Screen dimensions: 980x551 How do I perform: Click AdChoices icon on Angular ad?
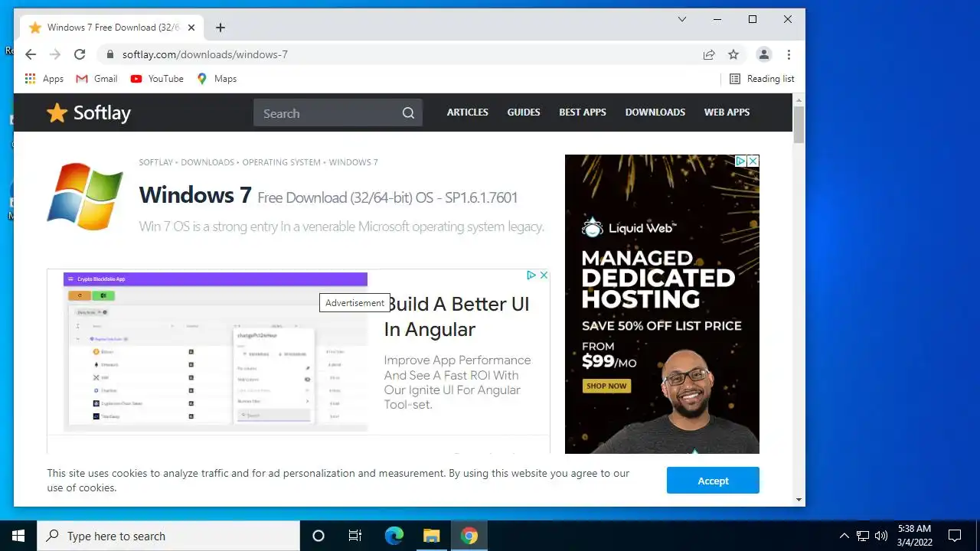point(531,275)
